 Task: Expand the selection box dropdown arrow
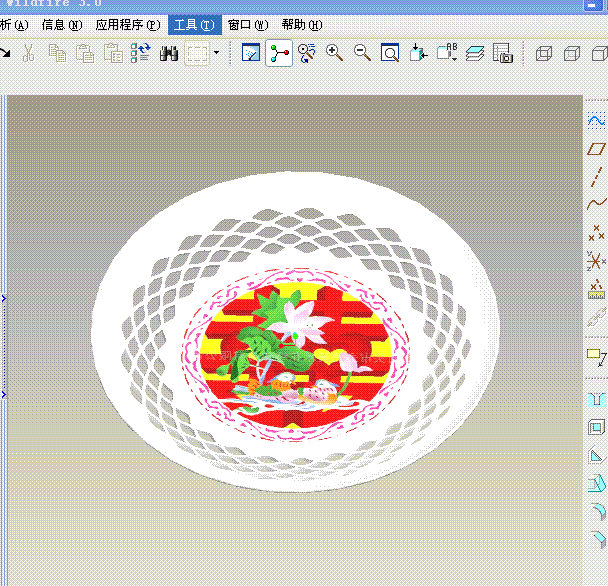coord(216,53)
